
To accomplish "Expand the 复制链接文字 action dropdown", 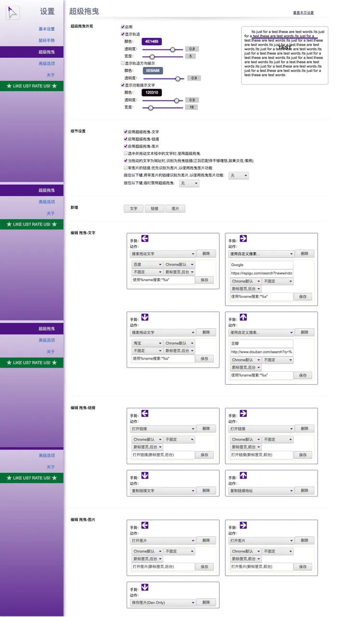I will (x=163, y=491).
